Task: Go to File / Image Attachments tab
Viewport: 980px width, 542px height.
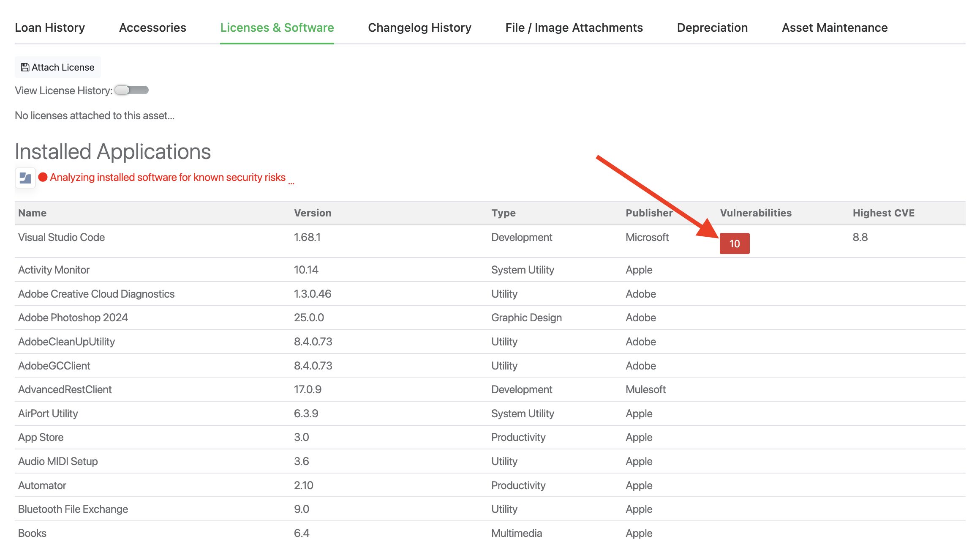Action: point(574,27)
